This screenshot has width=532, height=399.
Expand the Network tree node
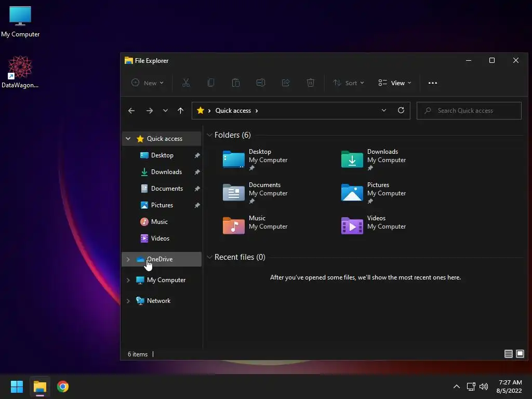pos(128,301)
